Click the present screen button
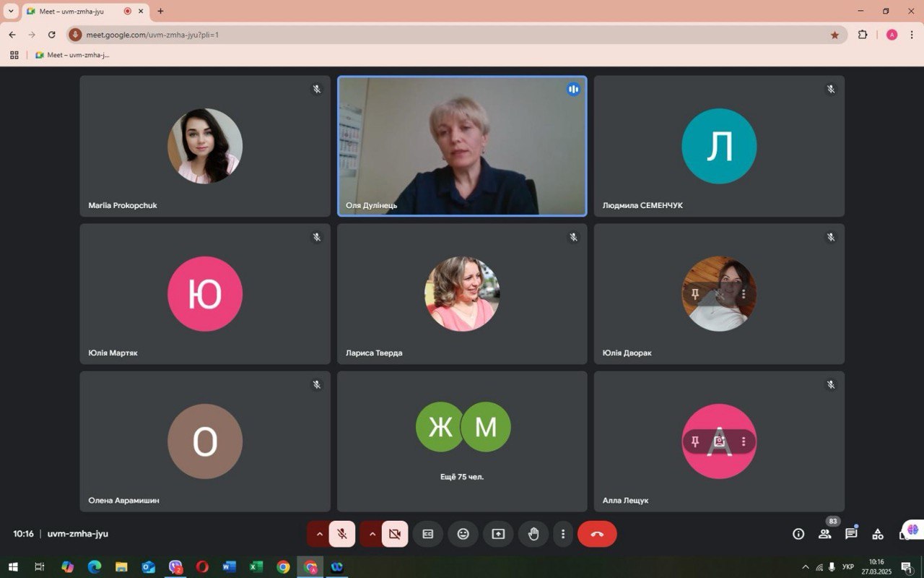The image size is (924, 578). point(498,534)
